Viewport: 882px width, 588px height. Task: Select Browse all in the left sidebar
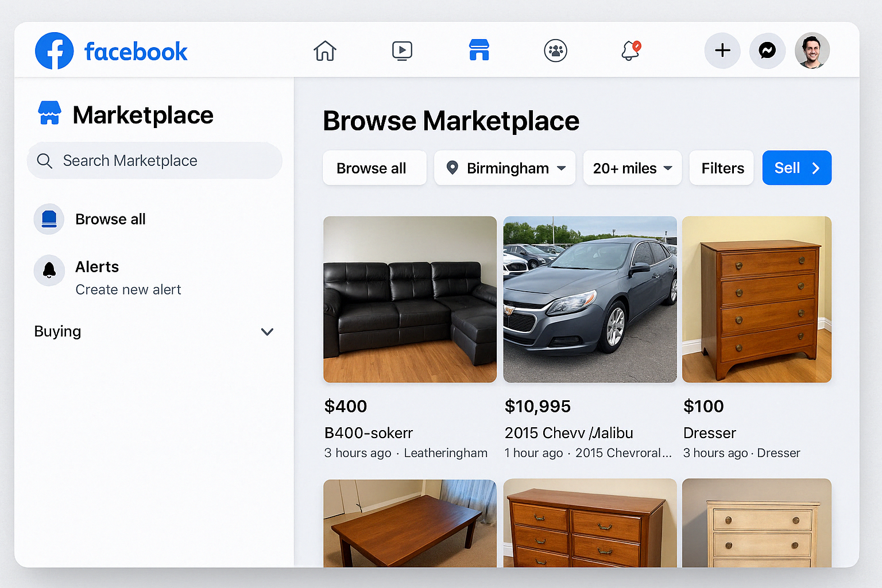110,219
